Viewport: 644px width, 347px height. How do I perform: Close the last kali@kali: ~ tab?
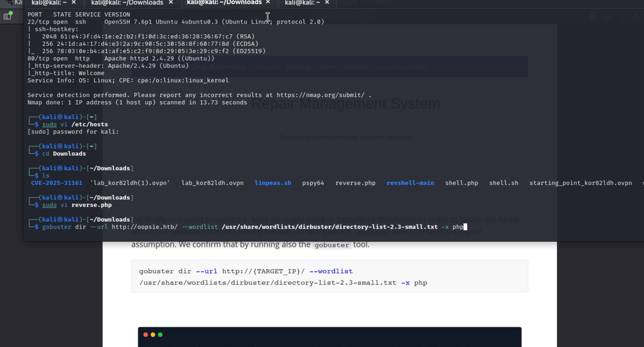[x=327, y=3]
